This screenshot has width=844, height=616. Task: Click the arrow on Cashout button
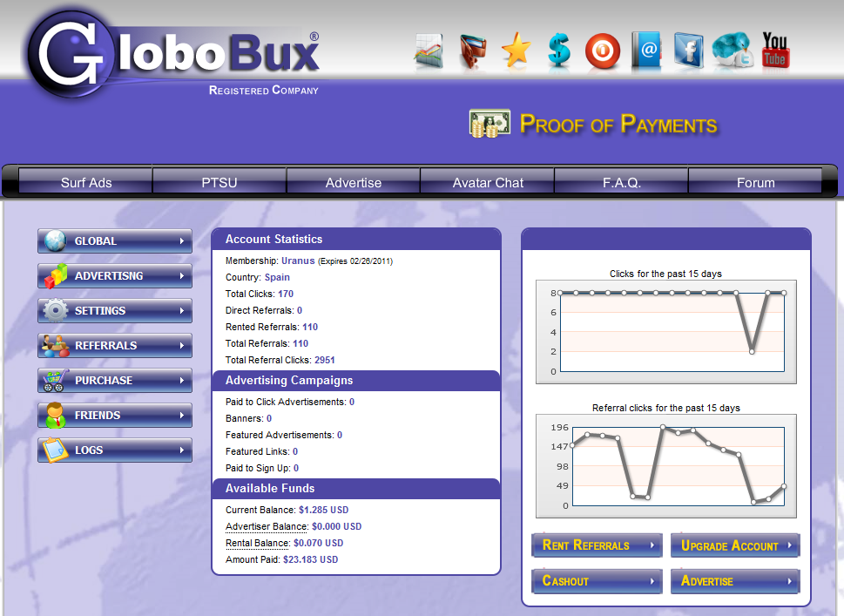tap(652, 581)
